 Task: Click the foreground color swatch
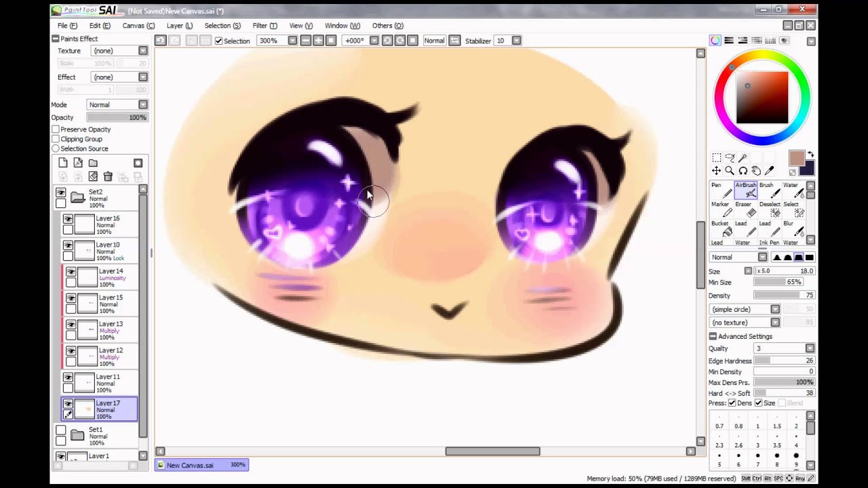coord(796,159)
